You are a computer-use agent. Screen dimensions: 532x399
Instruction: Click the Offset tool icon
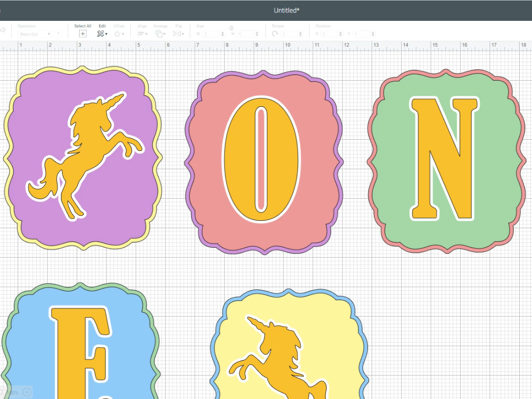click(118, 33)
